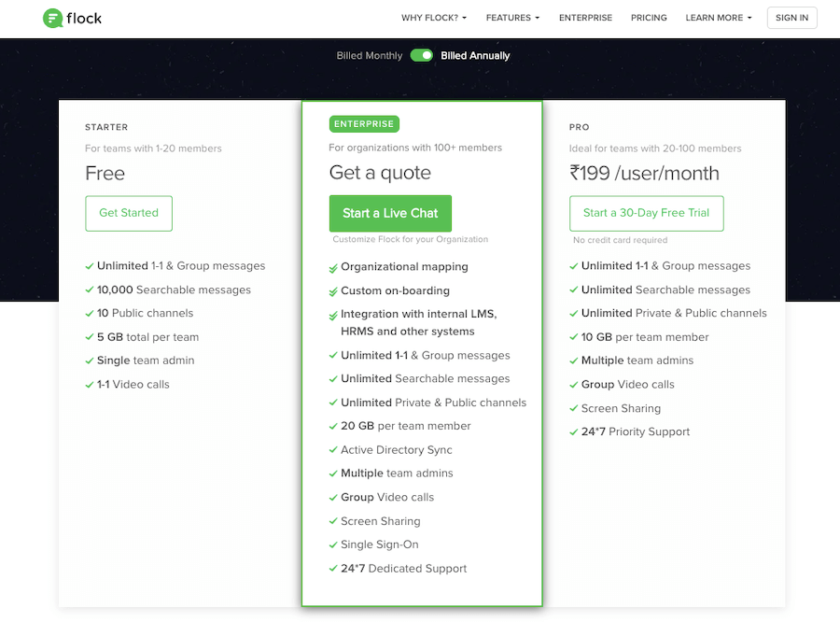Click the Sign In button
840x622 pixels.
tap(791, 18)
